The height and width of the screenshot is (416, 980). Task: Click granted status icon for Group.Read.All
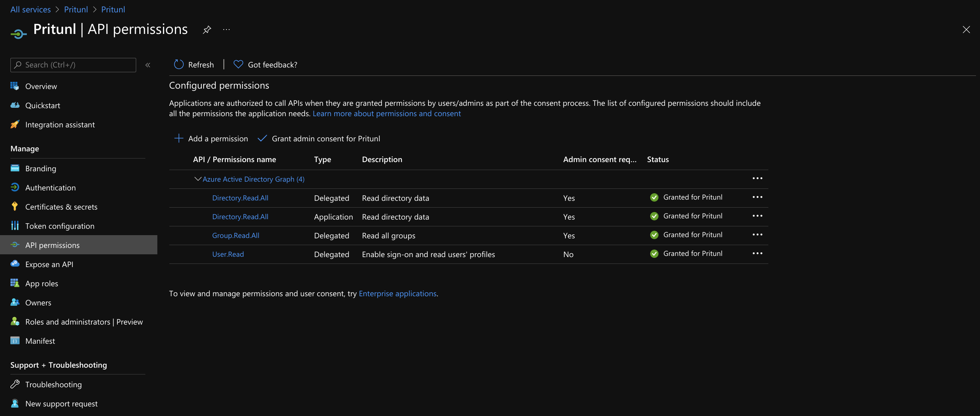click(x=654, y=235)
